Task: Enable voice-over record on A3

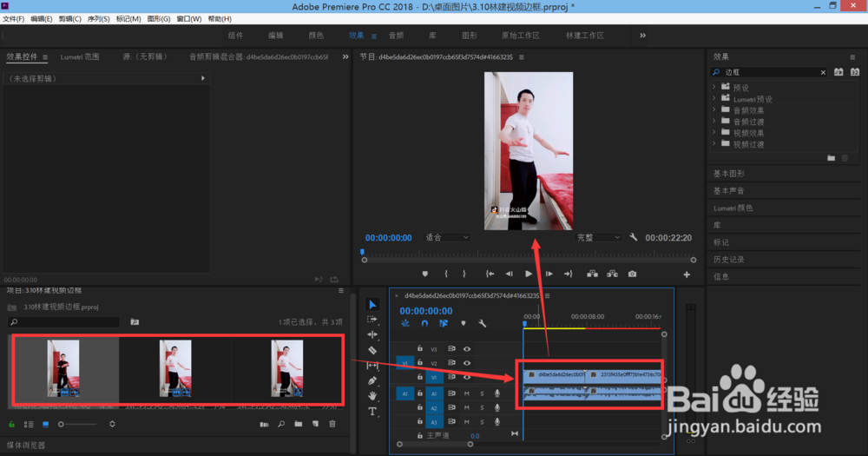Action: pos(497,422)
